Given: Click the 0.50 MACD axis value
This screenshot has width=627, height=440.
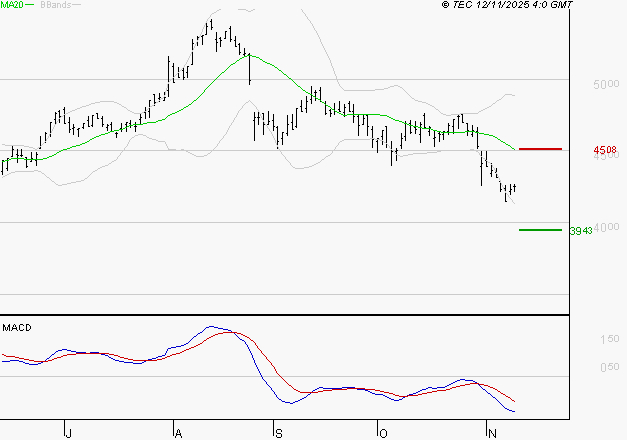Looking at the screenshot, I should click(609, 367).
